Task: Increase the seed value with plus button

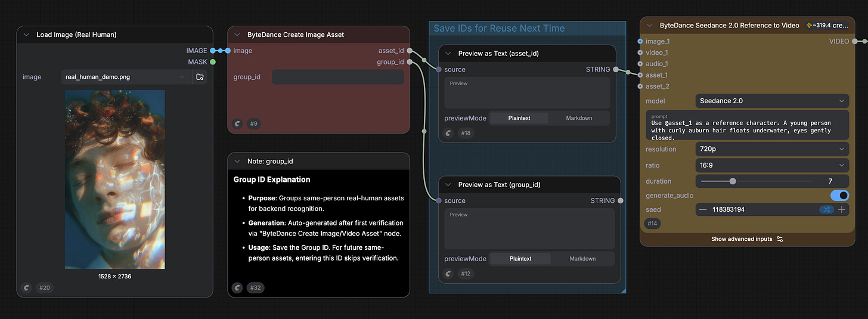Action: [842, 209]
